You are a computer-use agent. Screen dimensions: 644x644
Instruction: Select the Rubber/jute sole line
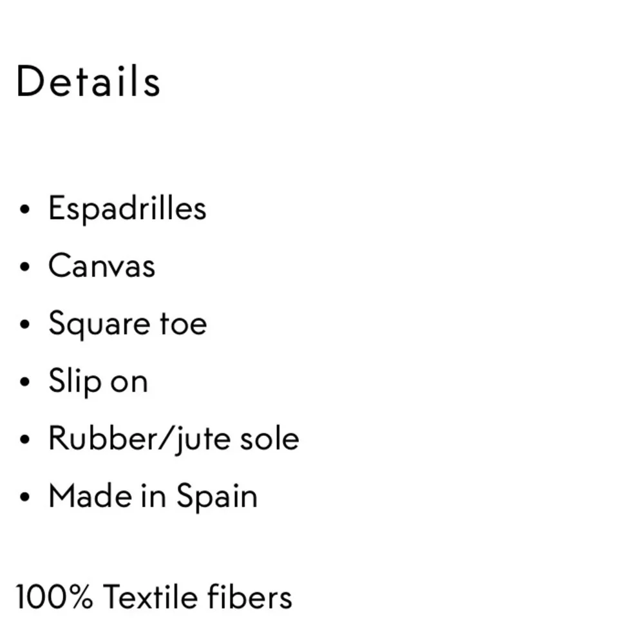coord(174,439)
